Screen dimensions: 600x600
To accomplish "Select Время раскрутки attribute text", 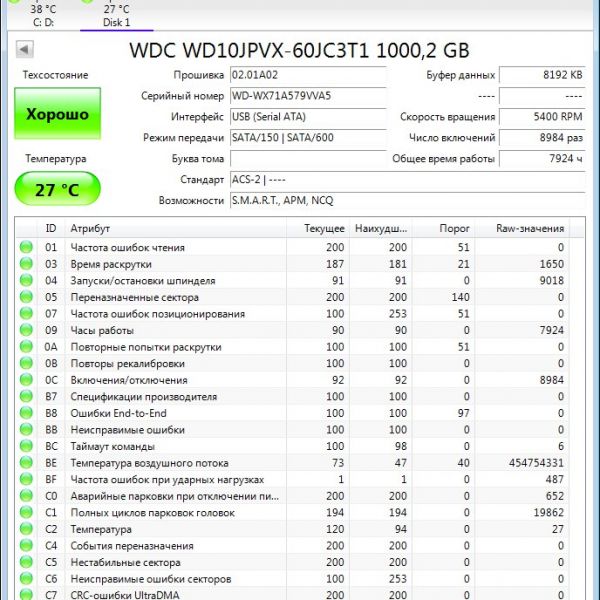I will pos(111,264).
